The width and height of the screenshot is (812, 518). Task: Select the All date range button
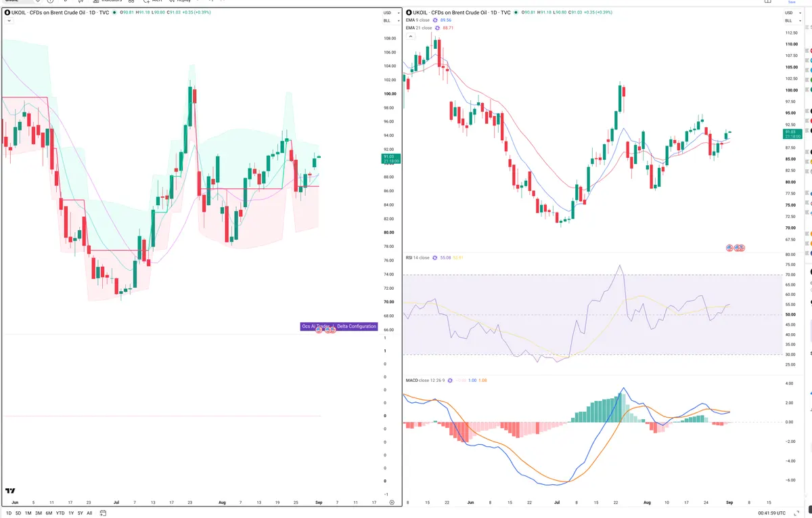tap(89, 513)
